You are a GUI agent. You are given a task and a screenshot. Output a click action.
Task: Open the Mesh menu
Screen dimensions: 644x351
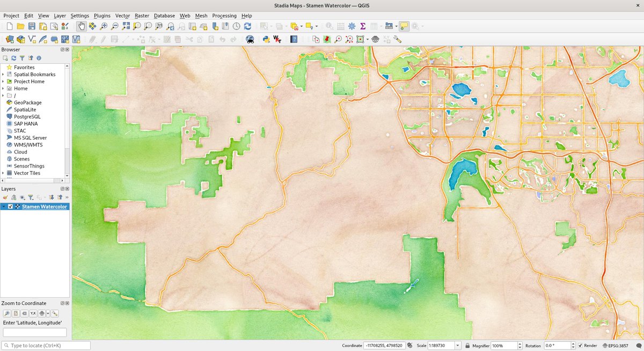pos(201,16)
